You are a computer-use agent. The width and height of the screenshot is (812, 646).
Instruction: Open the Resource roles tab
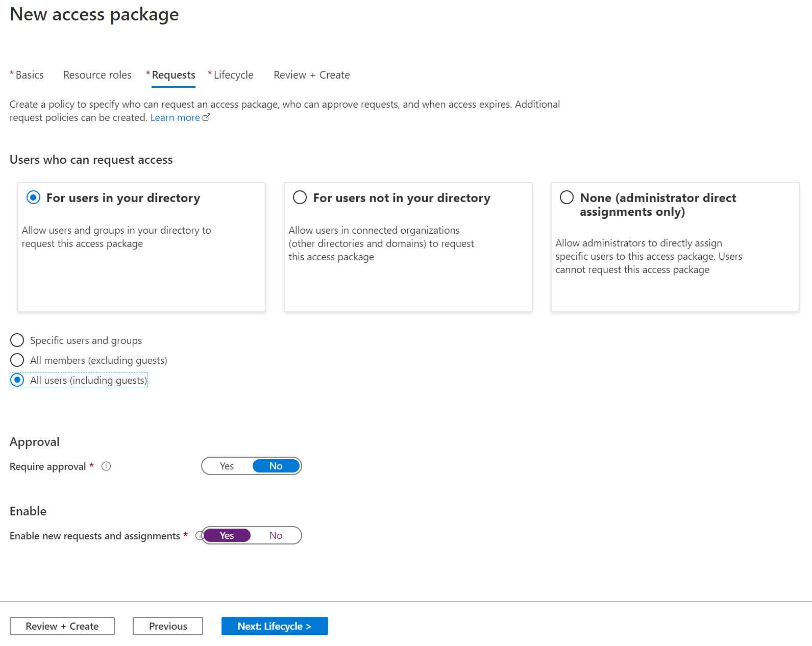[97, 74]
